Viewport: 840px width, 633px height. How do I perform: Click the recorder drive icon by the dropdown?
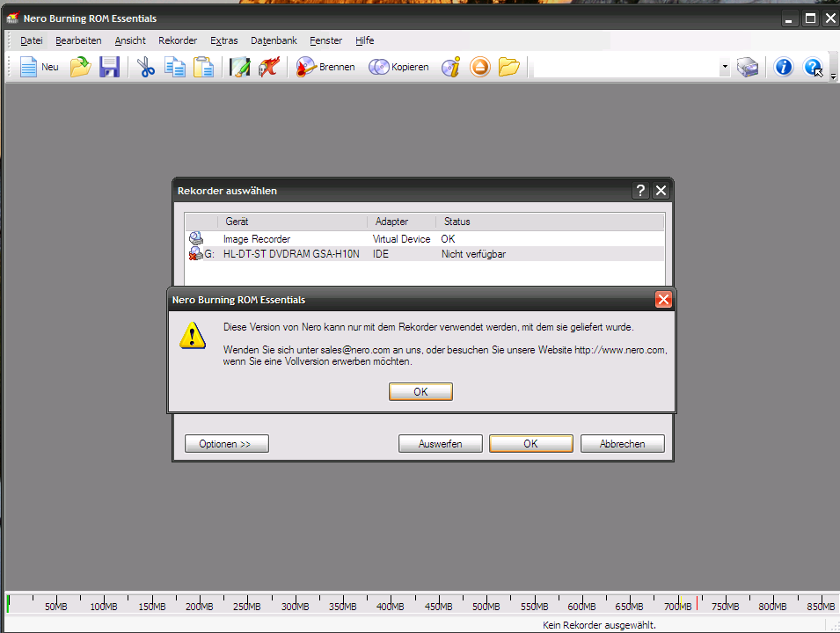point(748,67)
